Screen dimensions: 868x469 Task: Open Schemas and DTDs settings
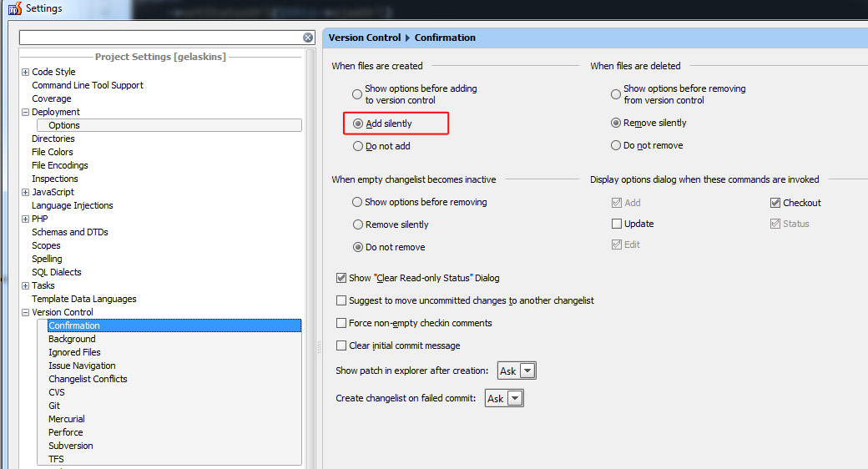70,232
